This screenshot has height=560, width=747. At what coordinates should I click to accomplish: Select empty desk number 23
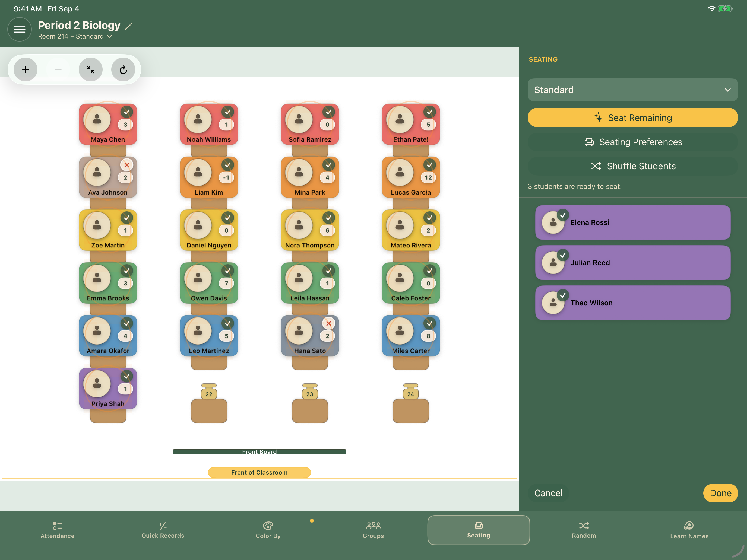coord(310,403)
